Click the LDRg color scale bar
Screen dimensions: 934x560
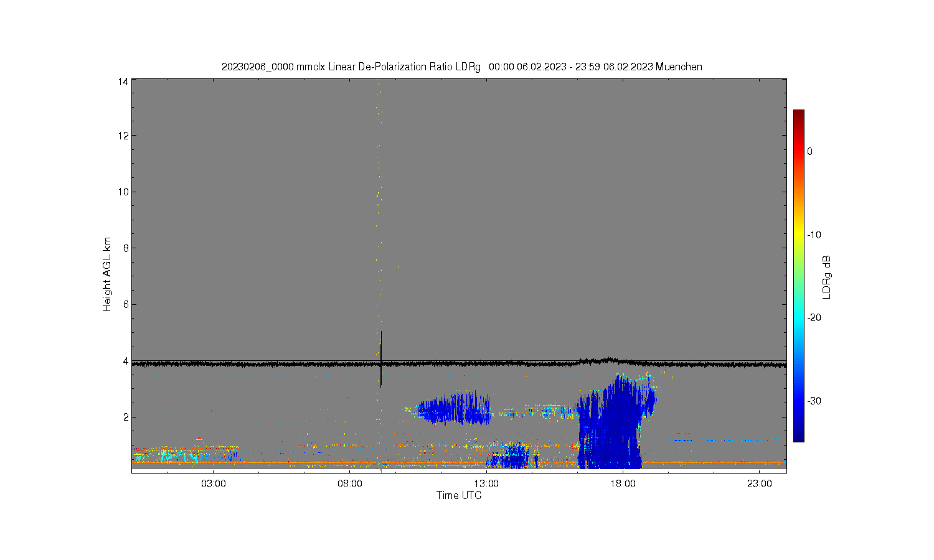[x=798, y=276]
